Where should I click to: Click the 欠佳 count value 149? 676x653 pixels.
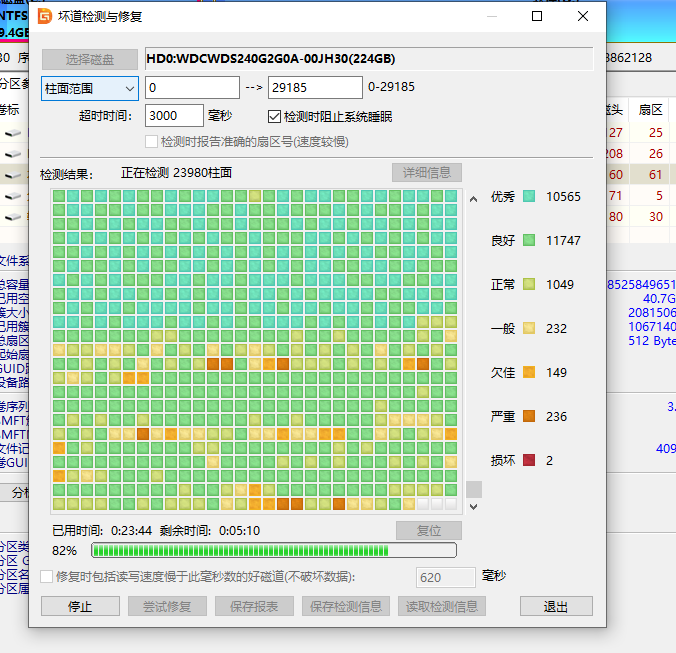(556, 372)
